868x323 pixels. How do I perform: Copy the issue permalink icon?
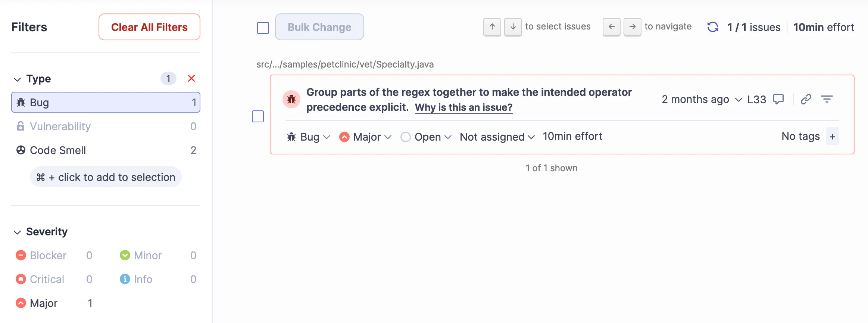(x=805, y=99)
